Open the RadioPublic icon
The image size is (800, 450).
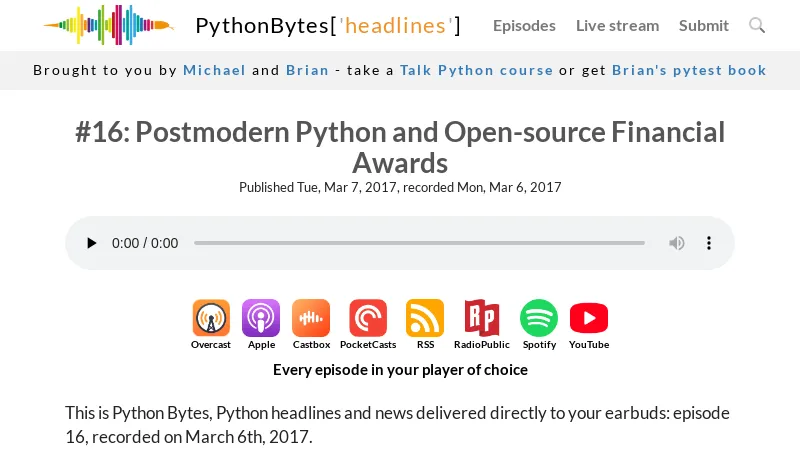tap(481, 319)
